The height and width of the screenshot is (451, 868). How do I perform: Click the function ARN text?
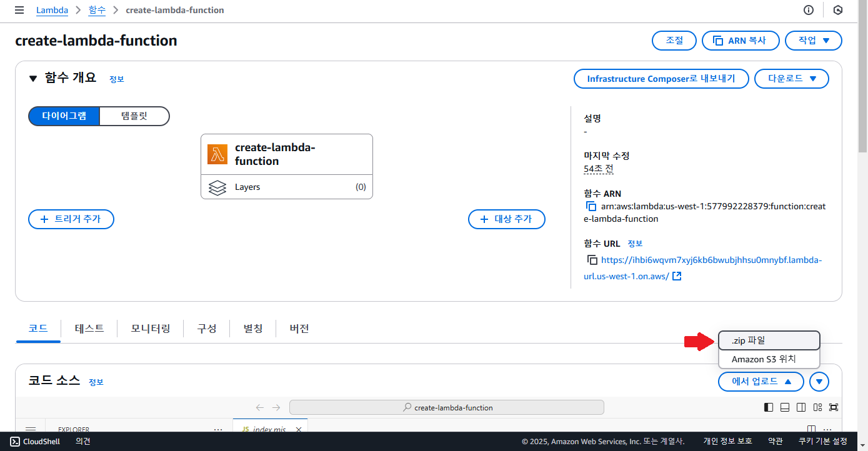pos(705,212)
